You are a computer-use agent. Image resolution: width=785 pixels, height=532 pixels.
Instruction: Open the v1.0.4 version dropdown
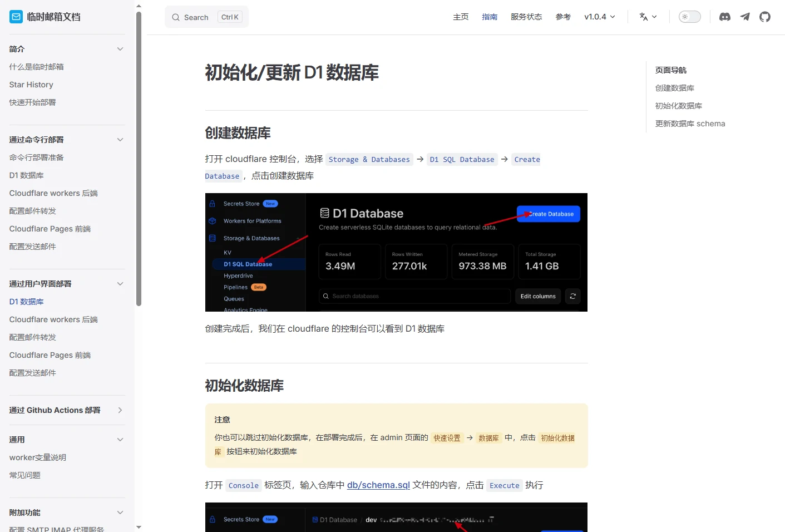click(x=600, y=17)
